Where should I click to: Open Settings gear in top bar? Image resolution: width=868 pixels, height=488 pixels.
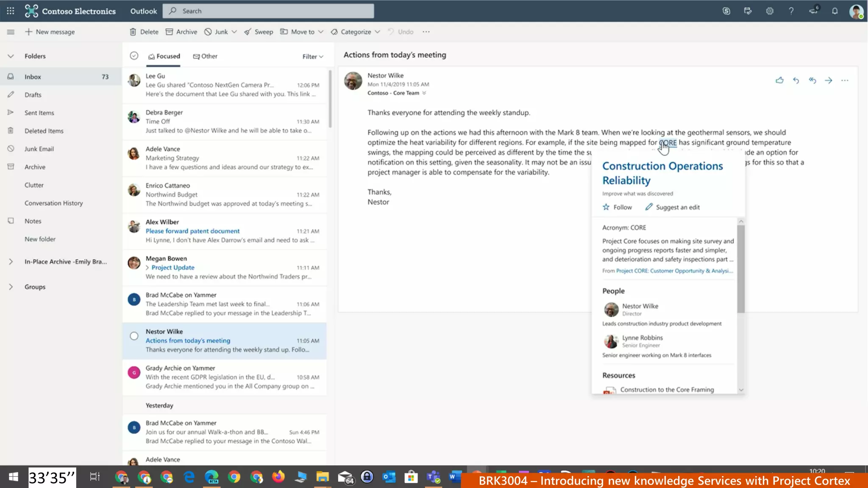770,11
